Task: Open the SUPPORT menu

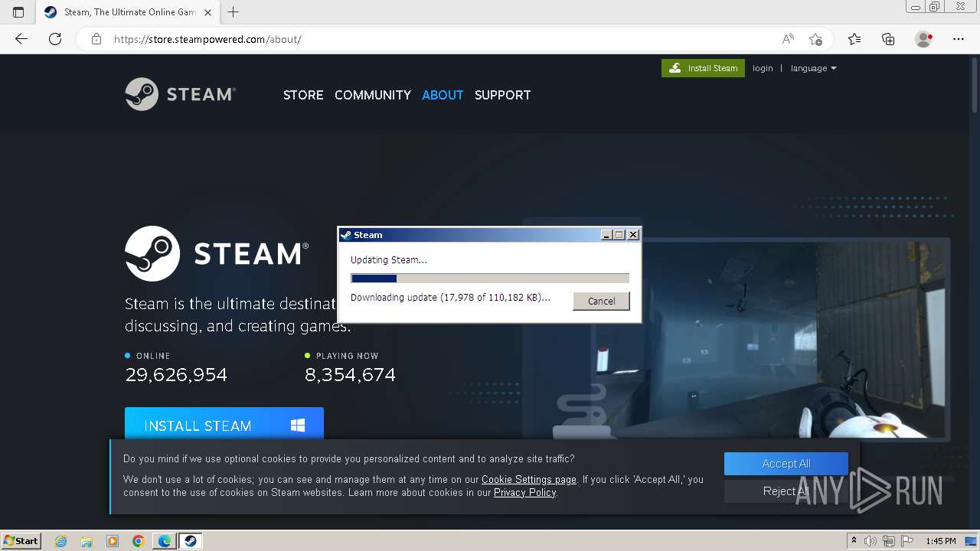Action: [x=502, y=95]
